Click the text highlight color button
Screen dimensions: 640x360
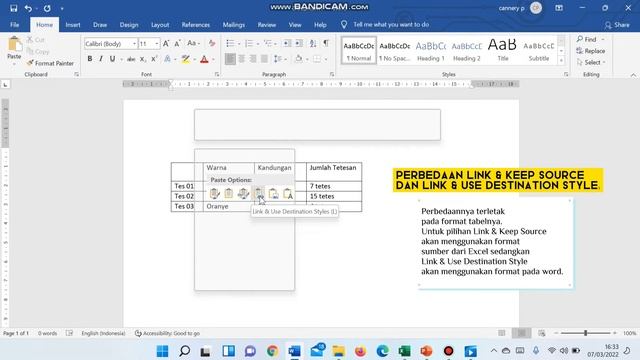186,59
